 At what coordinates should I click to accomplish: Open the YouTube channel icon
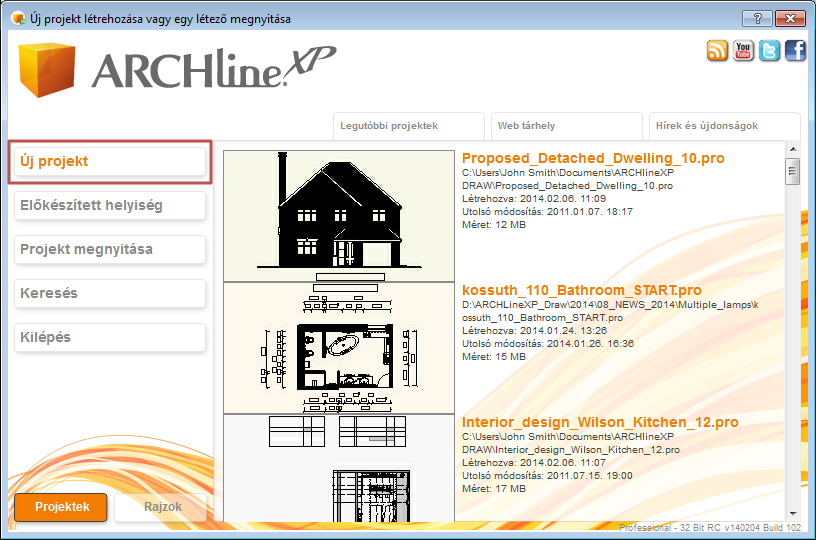(x=743, y=50)
